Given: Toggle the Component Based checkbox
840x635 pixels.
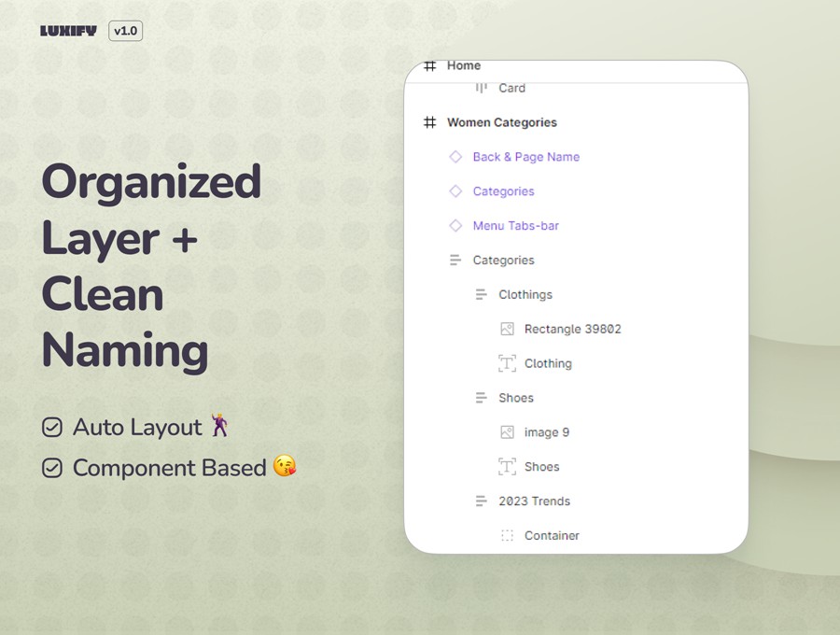Looking at the screenshot, I should [x=52, y=468].
